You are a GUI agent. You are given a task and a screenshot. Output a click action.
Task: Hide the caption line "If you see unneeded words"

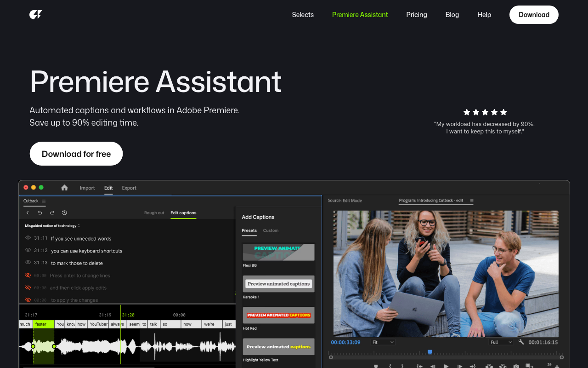[x=28, y=238]
